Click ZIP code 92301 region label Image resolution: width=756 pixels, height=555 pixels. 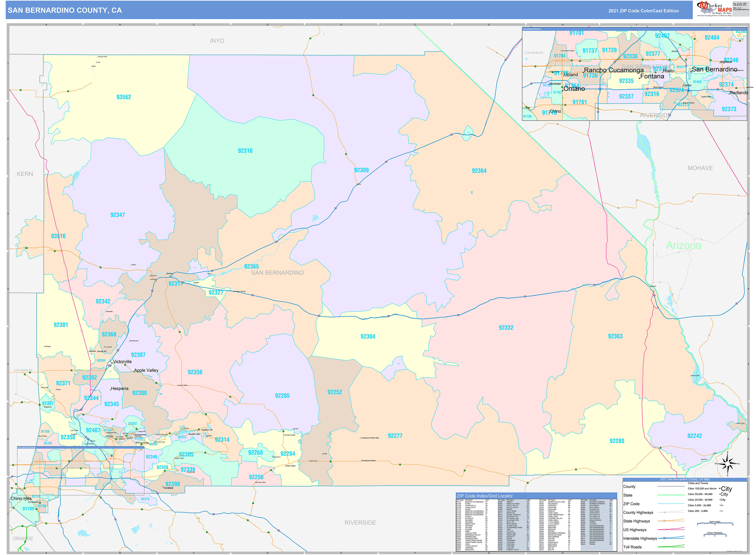point(61,325)
